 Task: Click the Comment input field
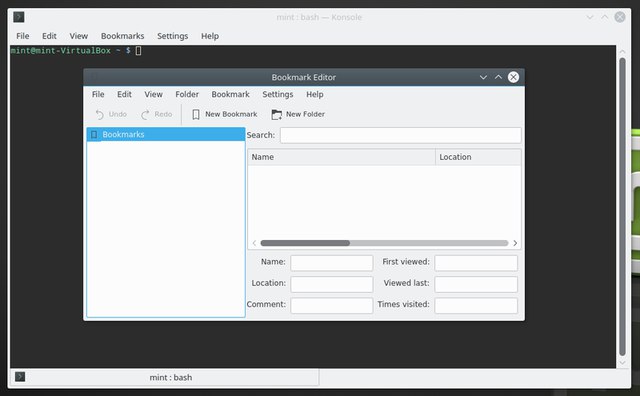pyautogui.click(x=331, y=305)
